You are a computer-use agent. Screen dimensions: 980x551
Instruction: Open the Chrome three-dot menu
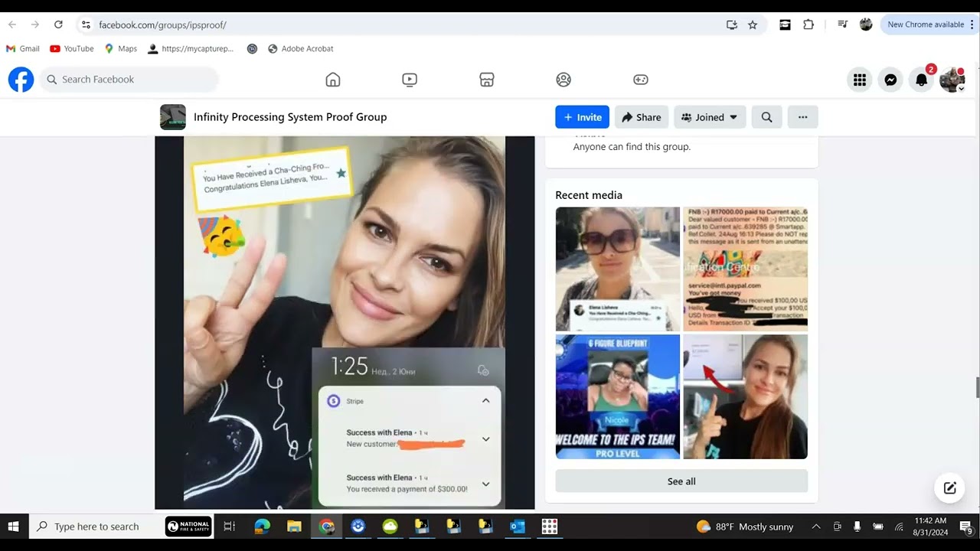(x=972, y=24)
